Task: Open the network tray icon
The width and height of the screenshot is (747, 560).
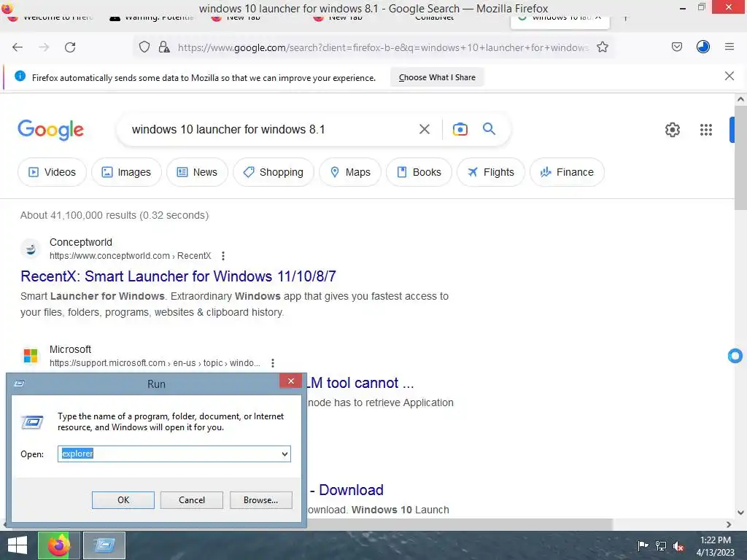Action: click(x=660, y=545)
